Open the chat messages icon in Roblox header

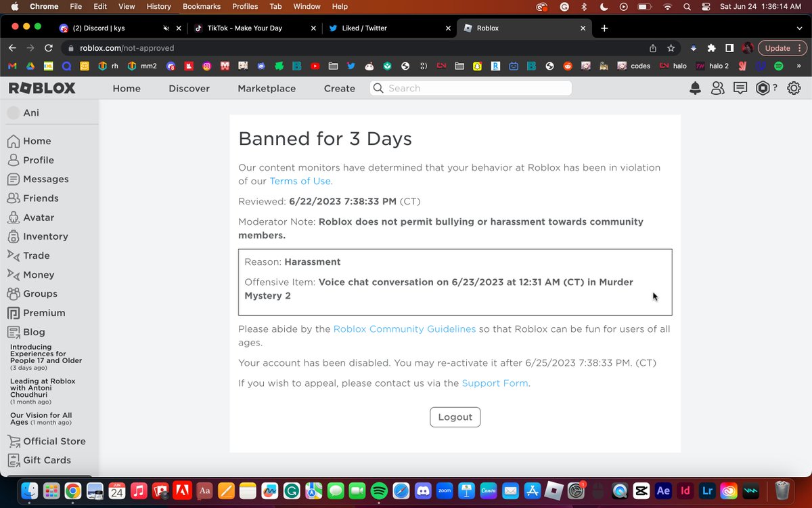[740, 88]
